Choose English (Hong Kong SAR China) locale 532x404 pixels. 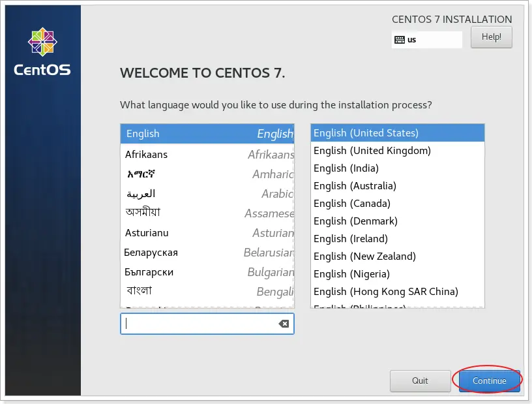point(398,292)
